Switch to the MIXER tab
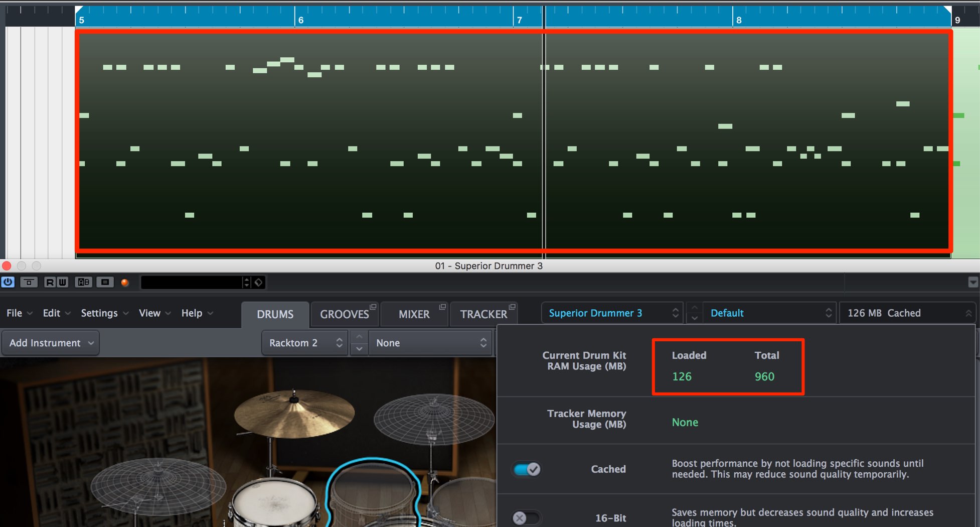The height and width of the screenshot is (527, 980). point(414,314)
